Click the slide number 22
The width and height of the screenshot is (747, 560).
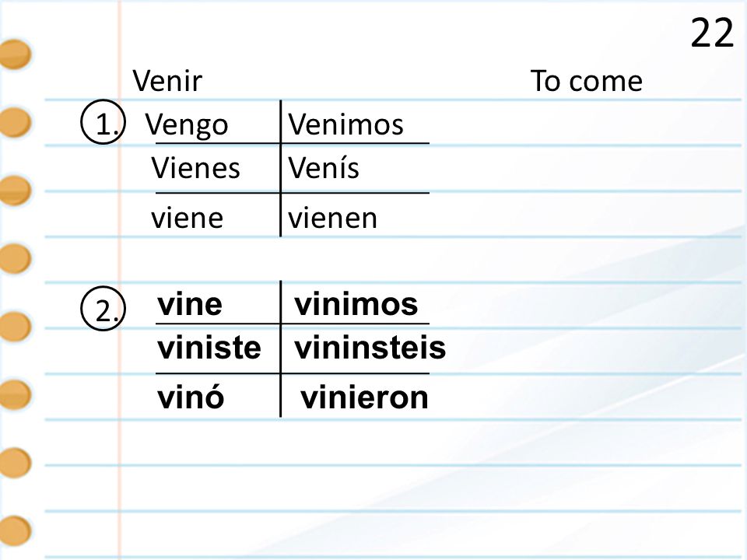point(712,33)
